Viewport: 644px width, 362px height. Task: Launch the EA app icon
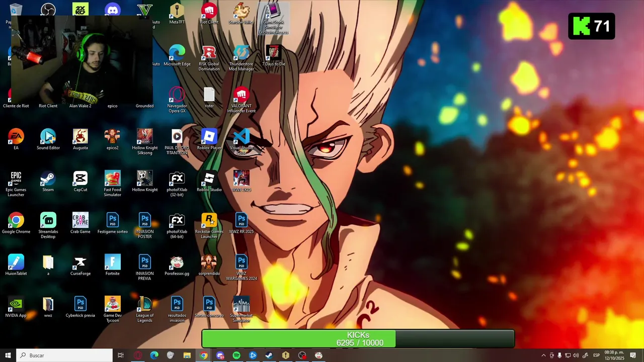coord(16,140)
